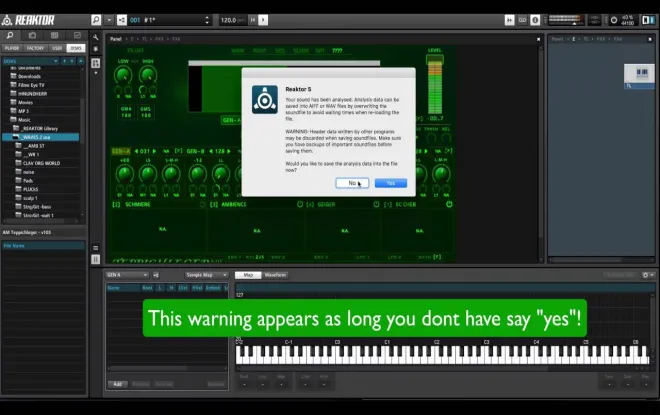Click the TL thumbnail in the right panel
The width and height of the screenshot is (660, 415).
[639, 76]
